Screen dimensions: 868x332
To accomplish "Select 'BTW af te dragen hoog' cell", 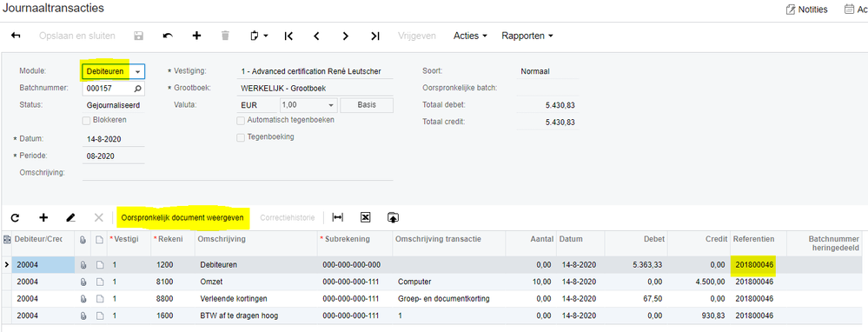I will [255, 316].
